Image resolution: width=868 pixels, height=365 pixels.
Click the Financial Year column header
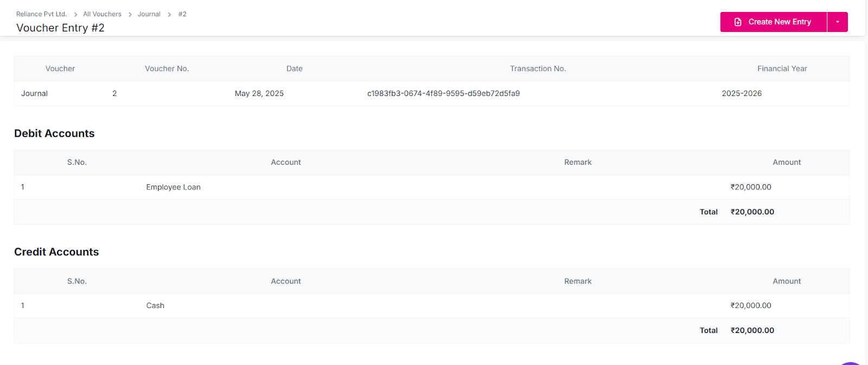[x=782, y=68]
